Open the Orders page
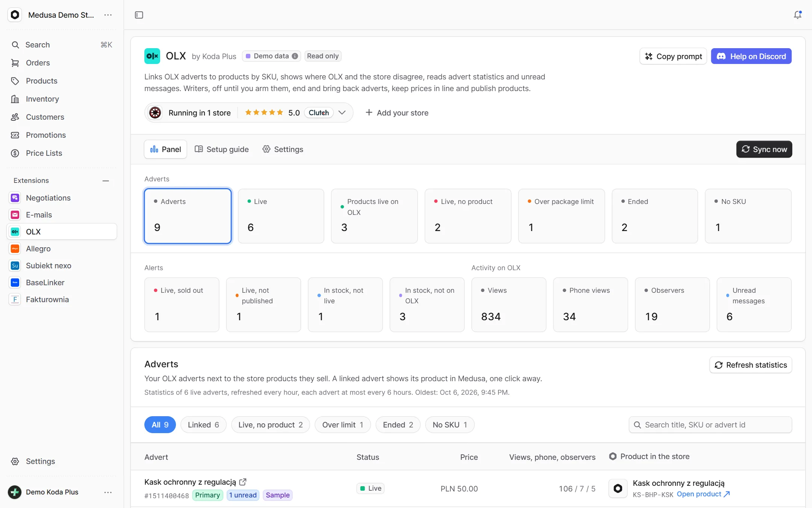Viewport: 812px width, 508px height. 62,63
